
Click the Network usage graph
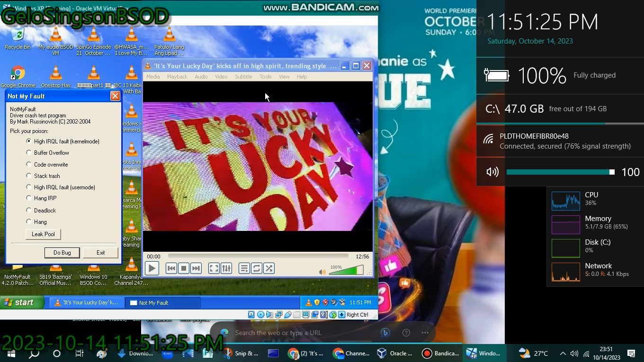click(566, 272)
